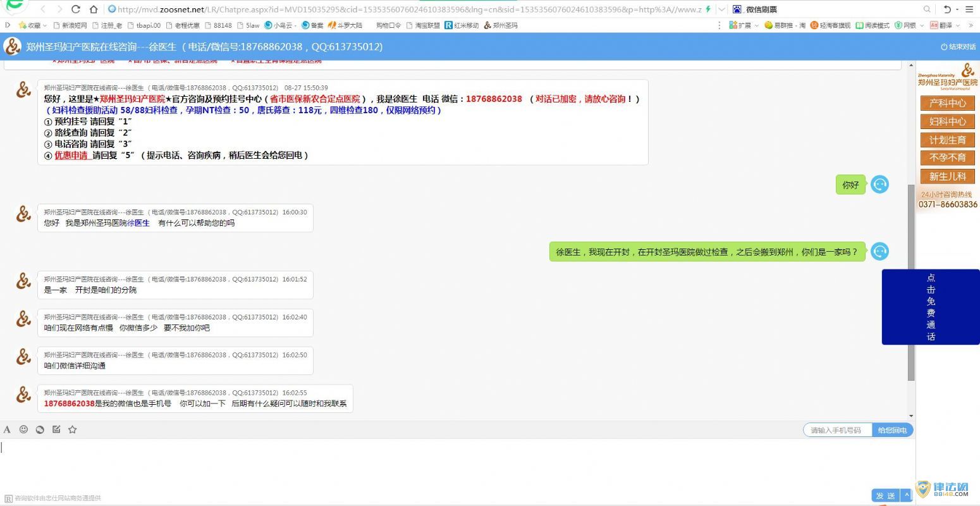This screenshot has width=980, height=506.
Task: Open the 网银 online banking extension
Action: [905, 25]
